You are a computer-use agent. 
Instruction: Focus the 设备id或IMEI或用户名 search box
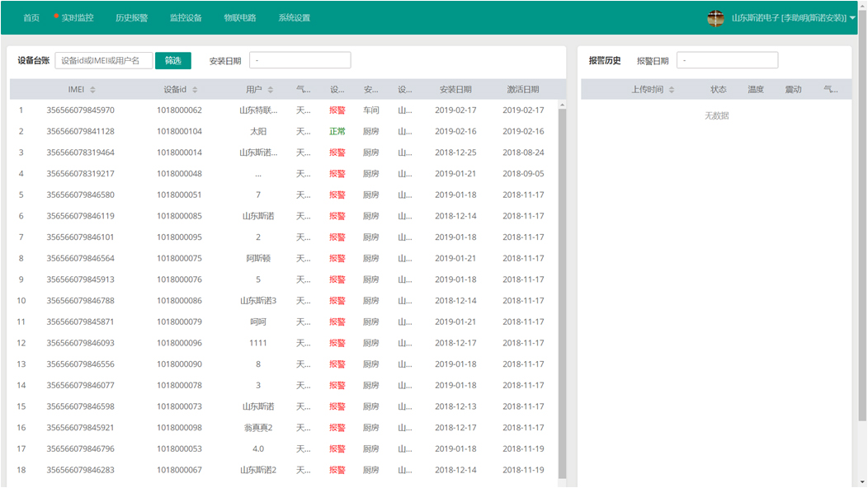(x=103, y=61)
